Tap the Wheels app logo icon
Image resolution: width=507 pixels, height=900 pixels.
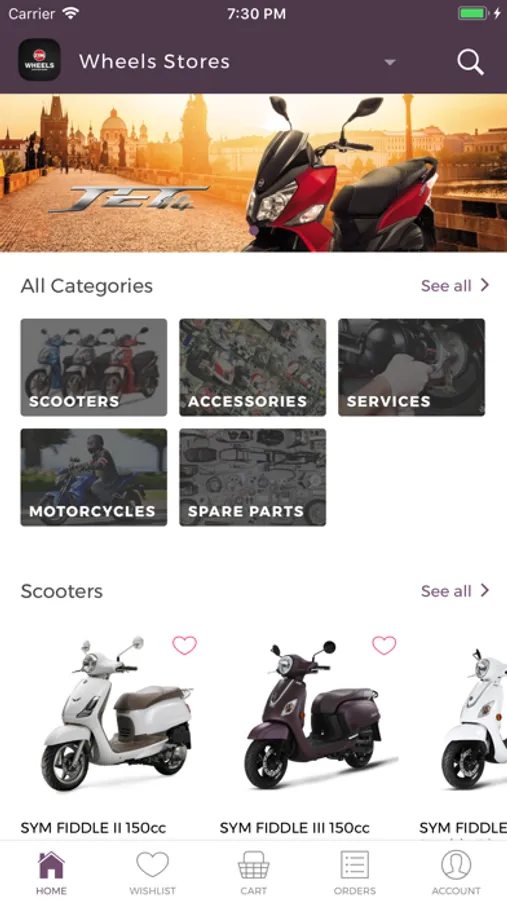40,60
